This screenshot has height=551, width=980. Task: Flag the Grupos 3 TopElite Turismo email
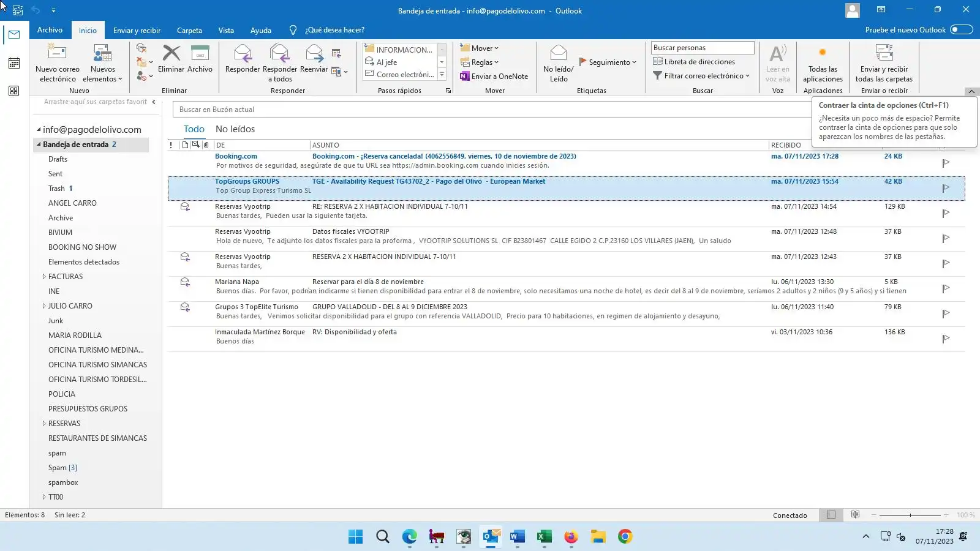pos(946,313)
